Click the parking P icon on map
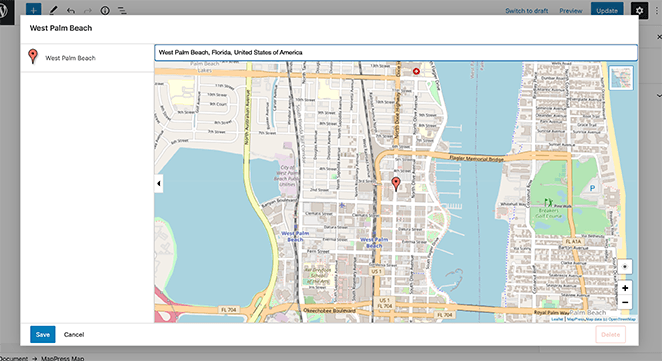 coord(592,188)
